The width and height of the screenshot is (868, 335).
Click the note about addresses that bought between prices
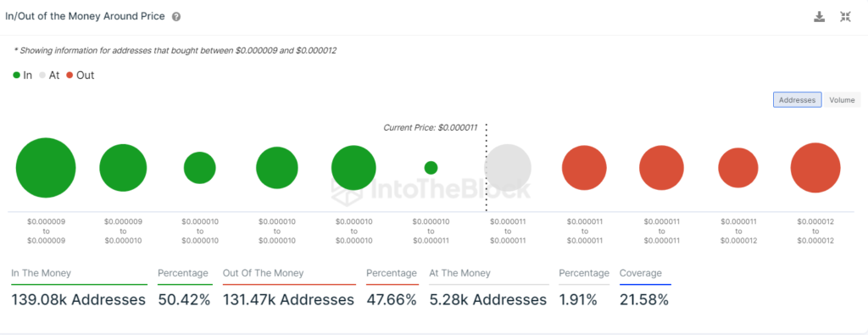(175, 50)
